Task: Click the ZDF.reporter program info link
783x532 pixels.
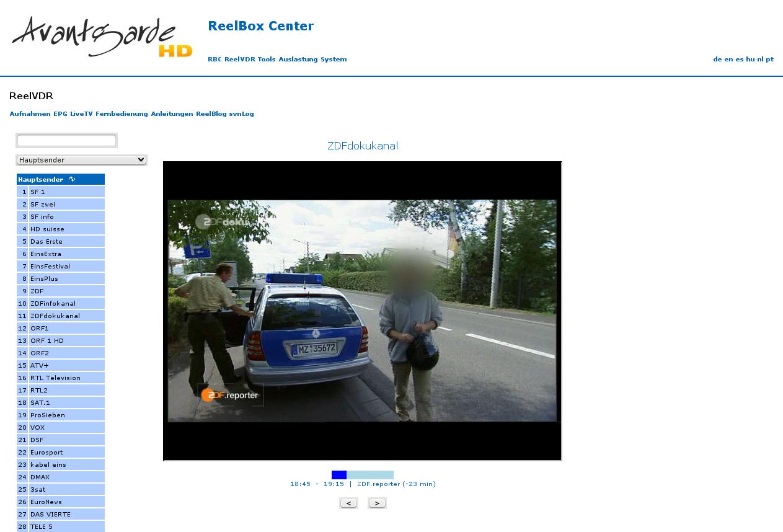Action: (x=396, y=484)
